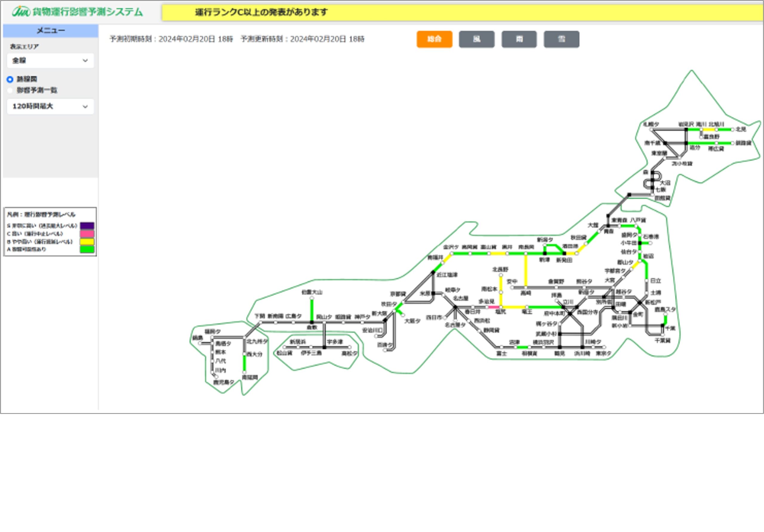Click the 名古屋 station node on the map
Viewport: 764px width, 532px height.
coord(455,307)
